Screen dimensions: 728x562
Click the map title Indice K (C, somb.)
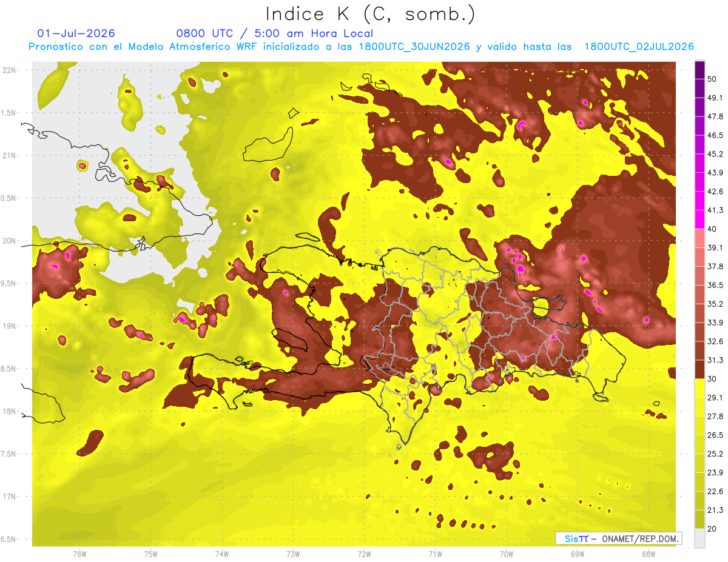click(371, 14)
